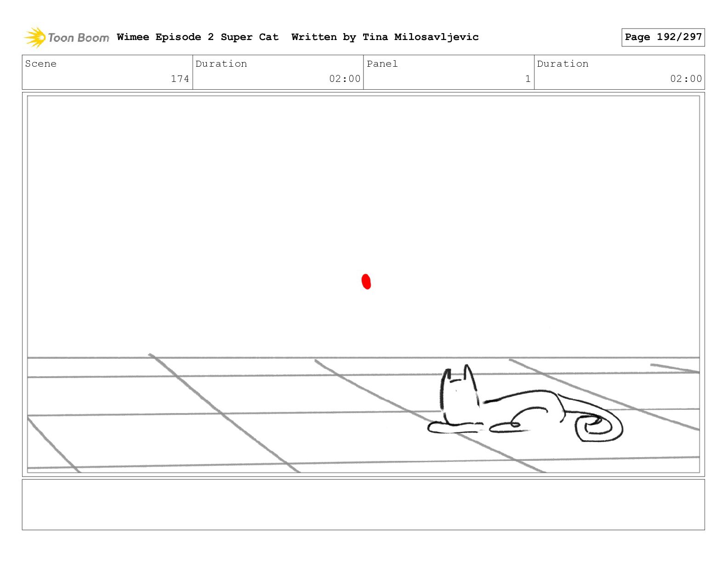The width and height of the screenshot is (728, 563).
Task: Click the Toon Boom logo
Action: coord(67,37)
